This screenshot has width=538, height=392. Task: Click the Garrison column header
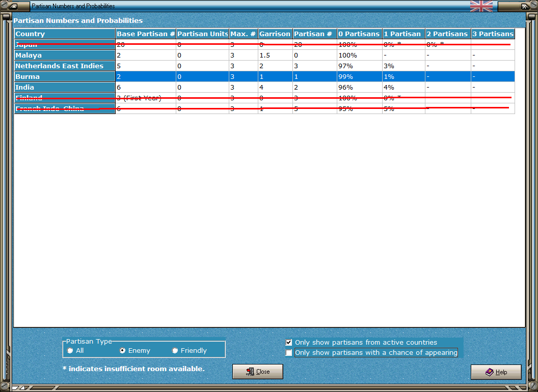(275, 34)
